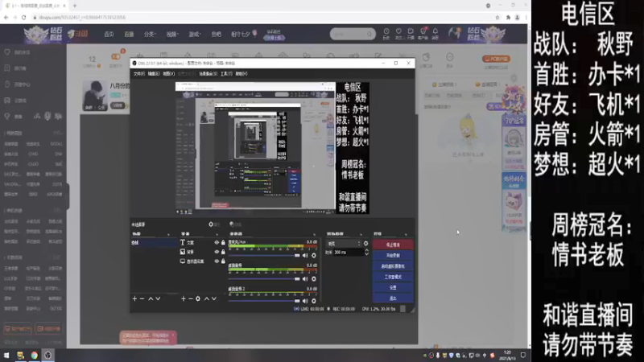Open the Windows Start menu
This screenshot has width=644, height=362.
6,356
